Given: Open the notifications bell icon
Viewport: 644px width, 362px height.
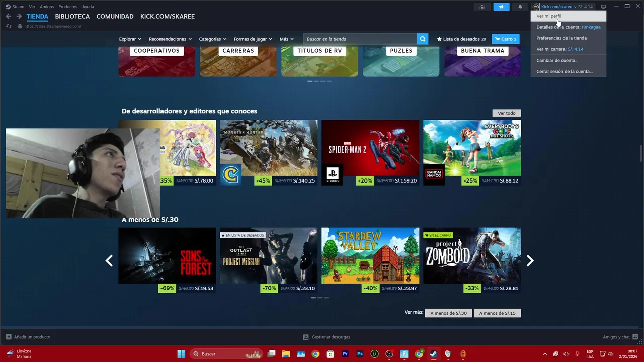Looking at the screenshot, I should [520, 7].
